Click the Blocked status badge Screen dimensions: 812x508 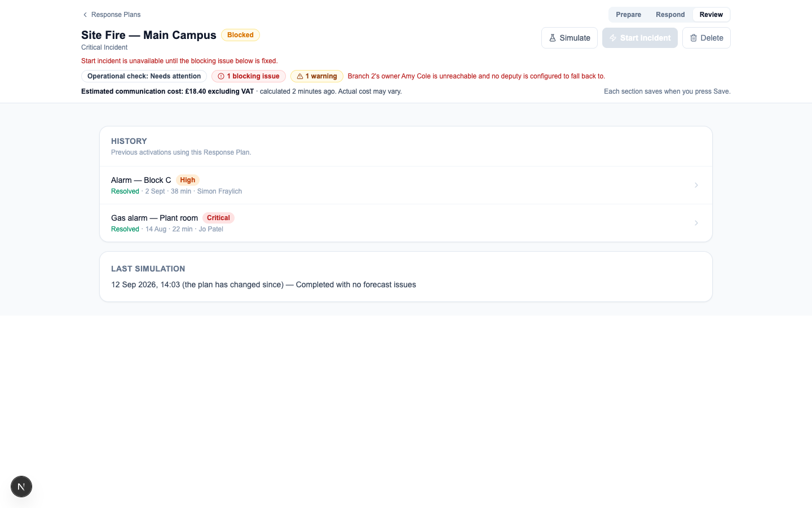(x=240, y=35)
